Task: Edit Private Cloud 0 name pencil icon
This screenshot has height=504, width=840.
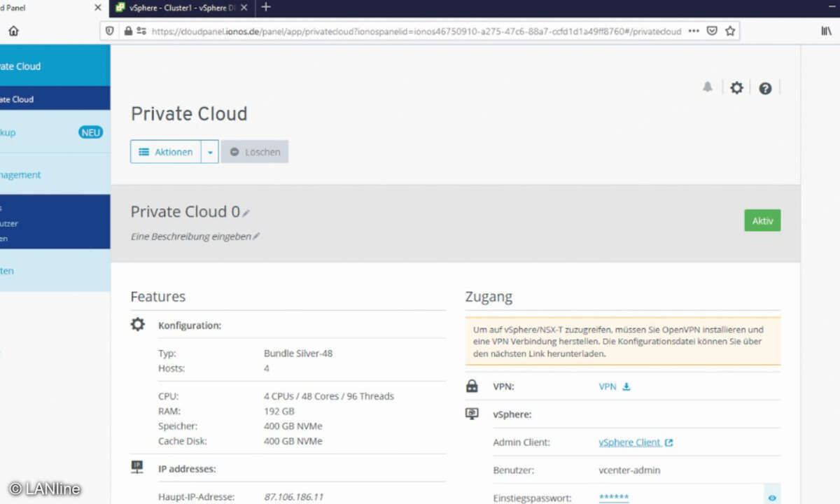Action: 246,213
